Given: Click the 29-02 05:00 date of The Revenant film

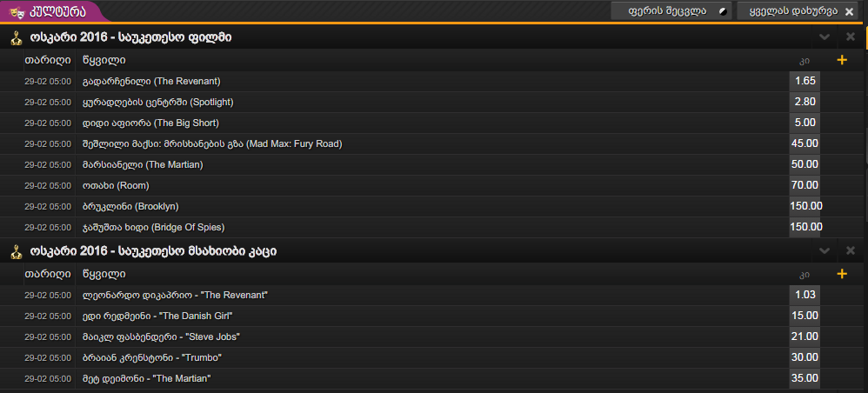Looking at the screenshot, I should click(48, 82).
